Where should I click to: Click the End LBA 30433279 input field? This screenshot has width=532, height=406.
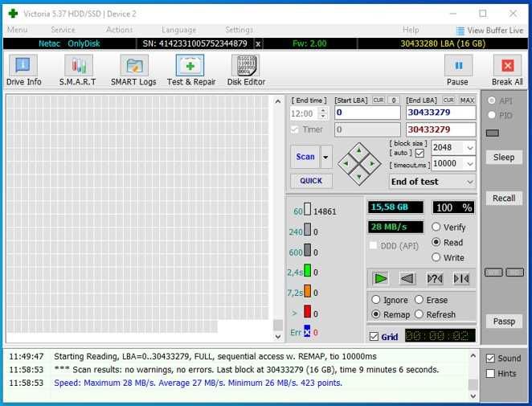[440, 113]
